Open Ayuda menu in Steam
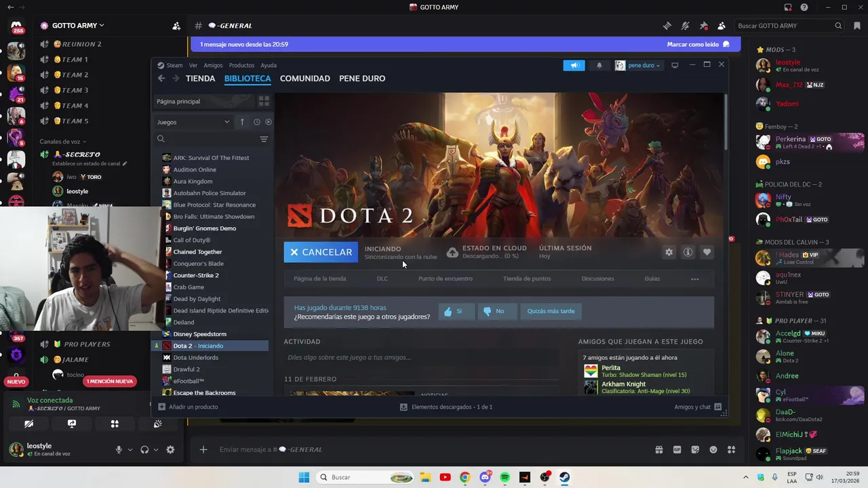Screen dimensions: 868x488 [269, 66]
